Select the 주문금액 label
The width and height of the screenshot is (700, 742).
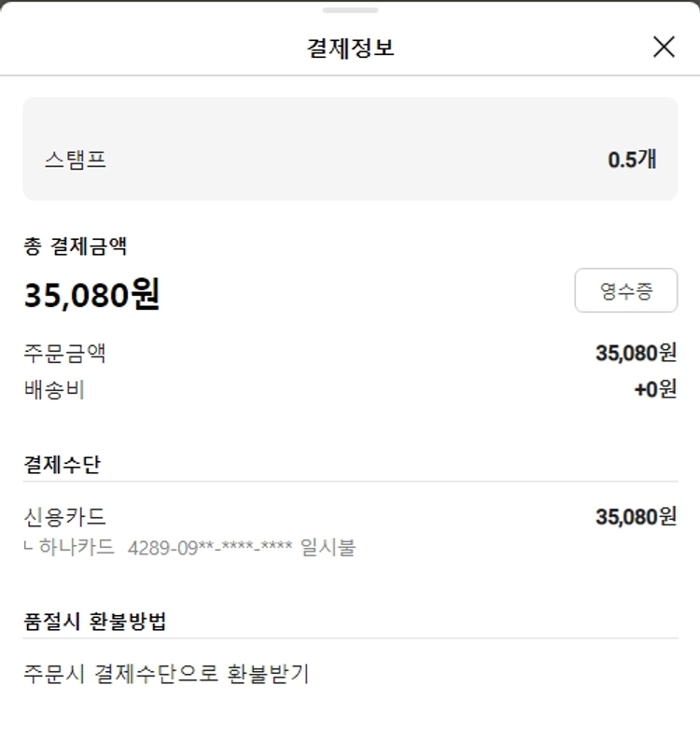64,353
